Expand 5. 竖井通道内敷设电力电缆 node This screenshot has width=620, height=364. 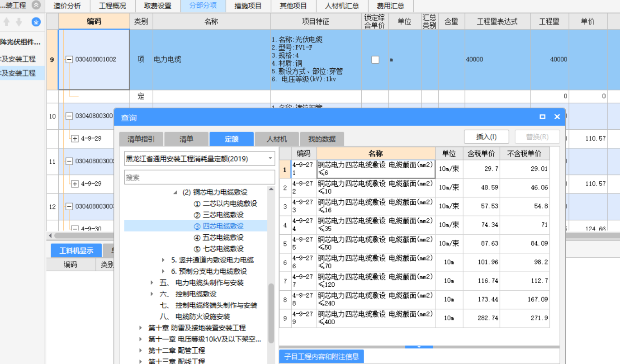click(163, 260)
